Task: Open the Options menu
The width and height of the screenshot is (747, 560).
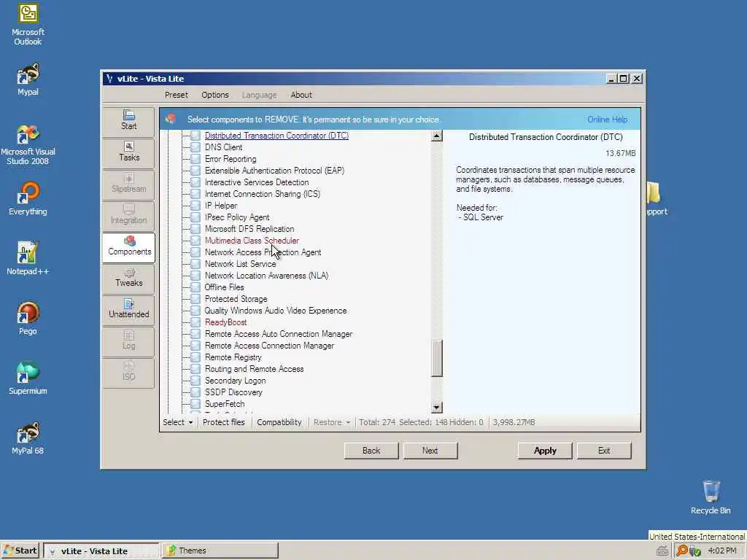Action: (x=215, y=95)
